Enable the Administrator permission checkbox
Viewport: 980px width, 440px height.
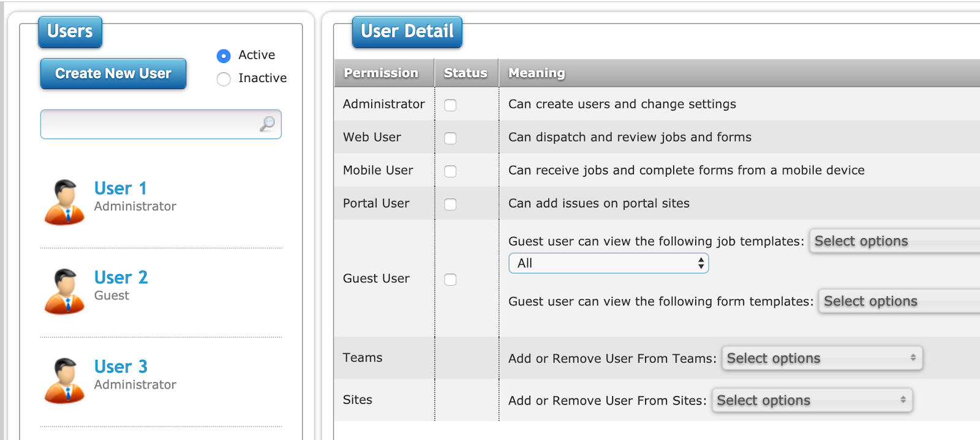click(x=450, y=105)
